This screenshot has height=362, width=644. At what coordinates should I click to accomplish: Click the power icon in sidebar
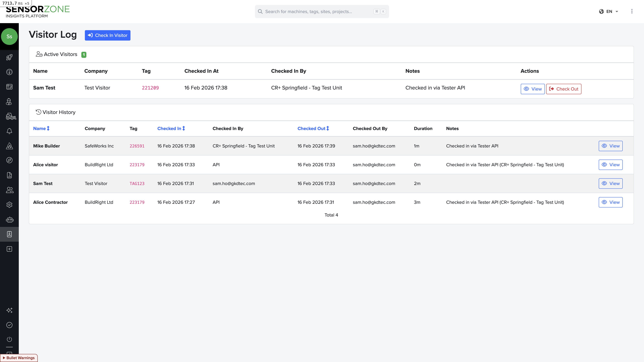click(9, 339)
